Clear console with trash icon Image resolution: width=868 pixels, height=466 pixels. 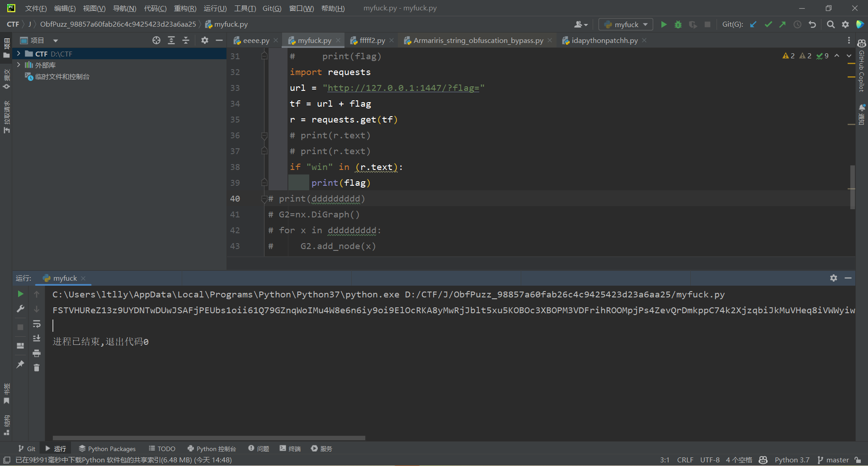point(37,368)
